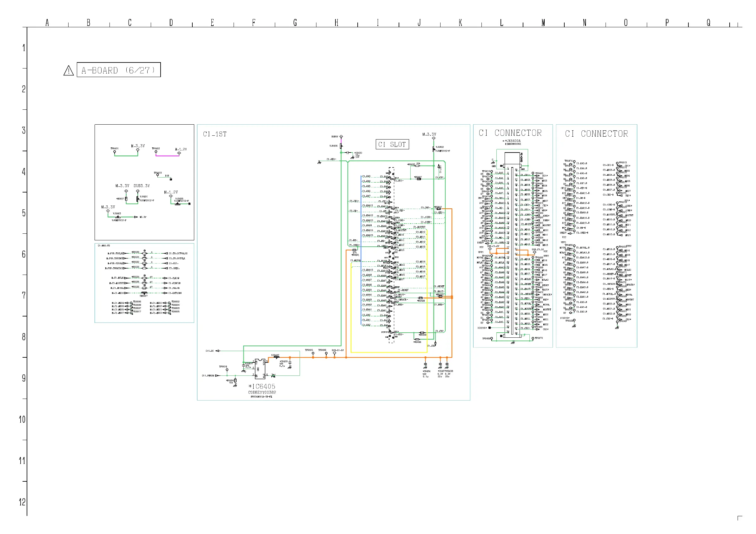Click the TP6405 test point
The height and width of the screenshot is (534, 756).
click(x=313, y=353)
